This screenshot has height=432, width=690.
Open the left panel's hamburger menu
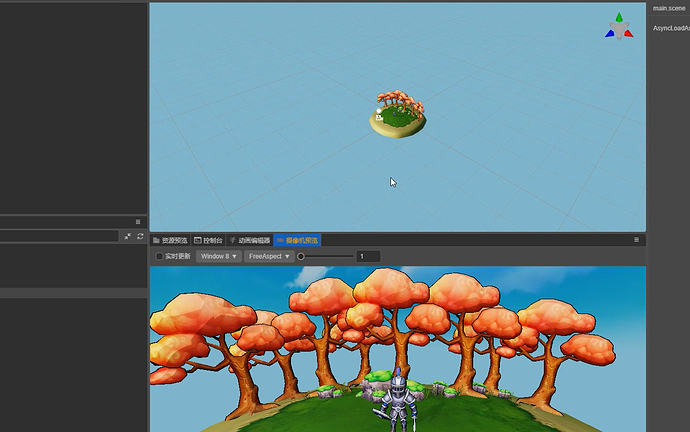click(138, 222)
